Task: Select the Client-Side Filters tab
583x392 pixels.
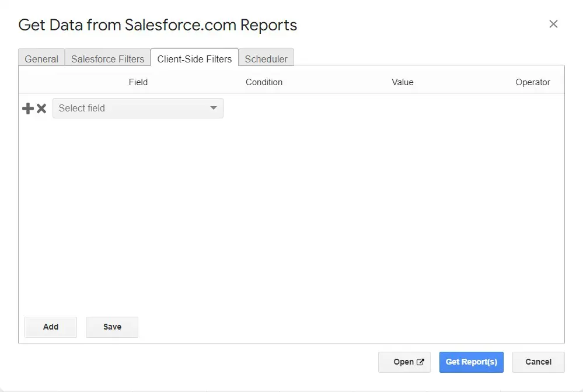Action: [x=194, y=58]
